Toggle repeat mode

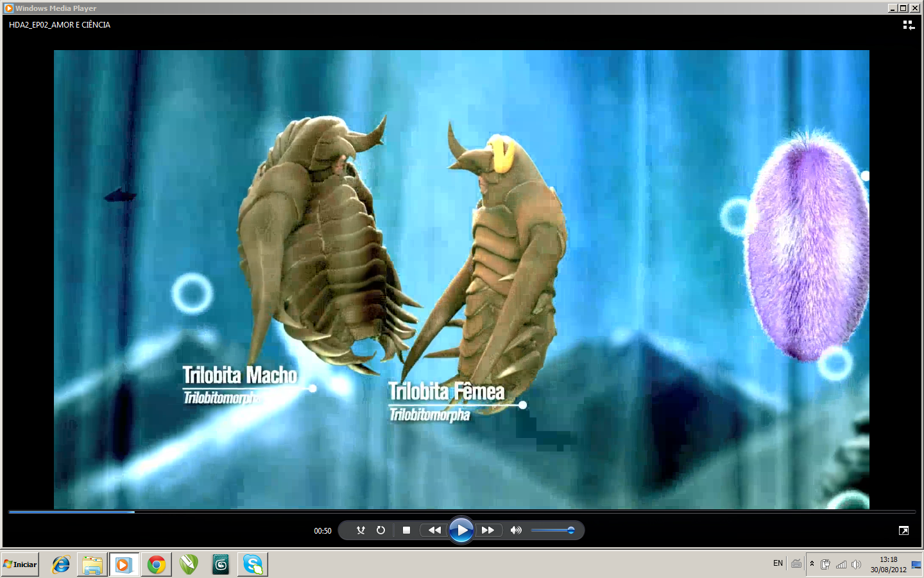(x=381, y=530)
